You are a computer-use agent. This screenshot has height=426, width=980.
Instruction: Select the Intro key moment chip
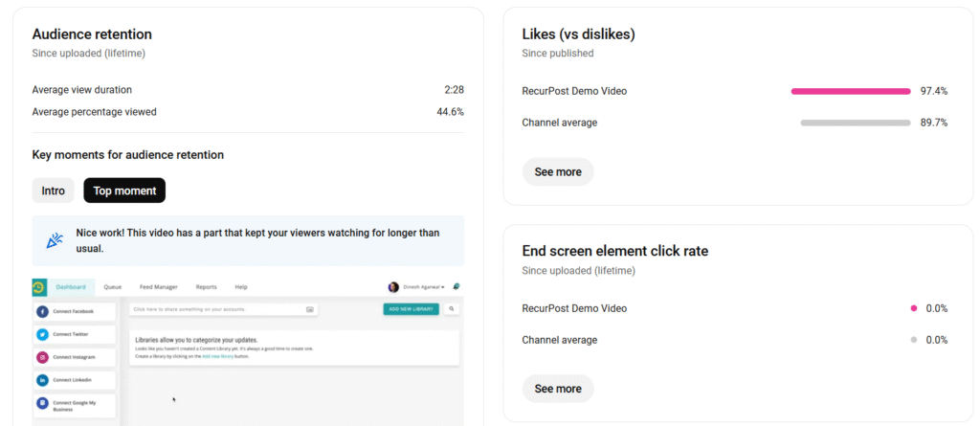pos(53,191)
